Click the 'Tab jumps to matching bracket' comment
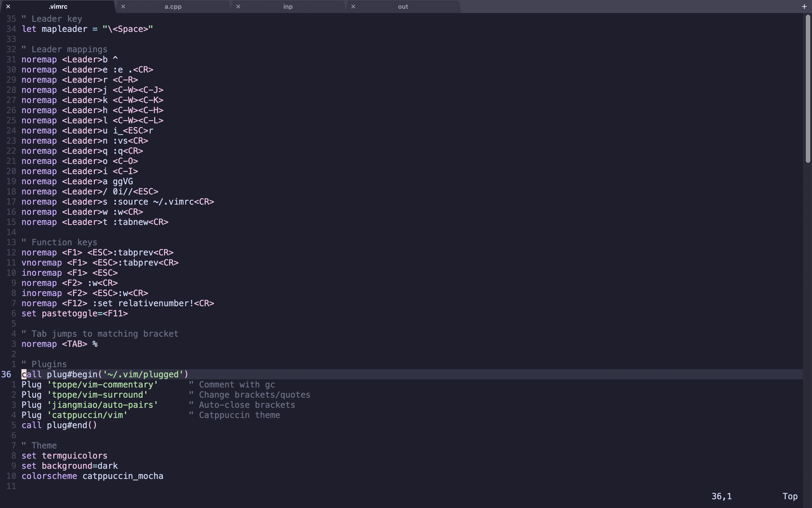The height and width of the screenshot is (508, 812). (x=100, y=334)
